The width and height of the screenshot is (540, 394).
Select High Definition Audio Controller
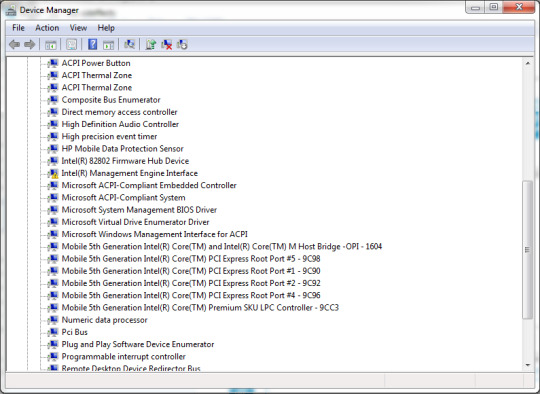(120, 124)
